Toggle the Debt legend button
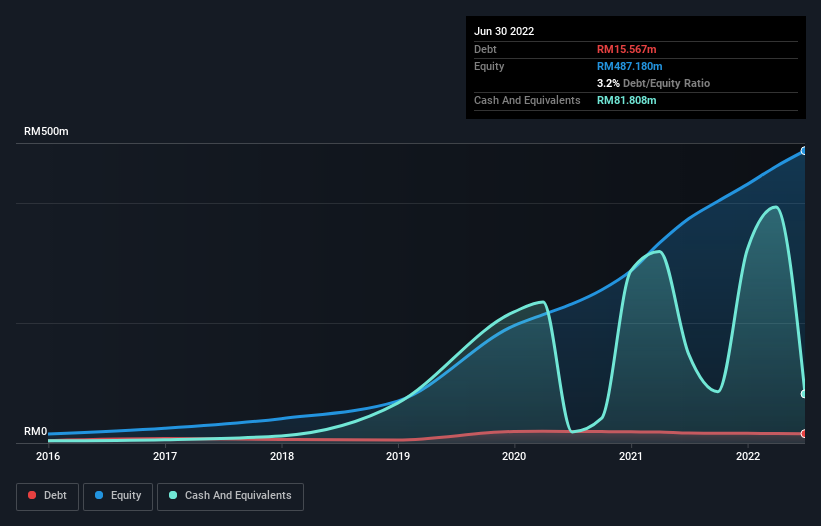 [47, 496]
